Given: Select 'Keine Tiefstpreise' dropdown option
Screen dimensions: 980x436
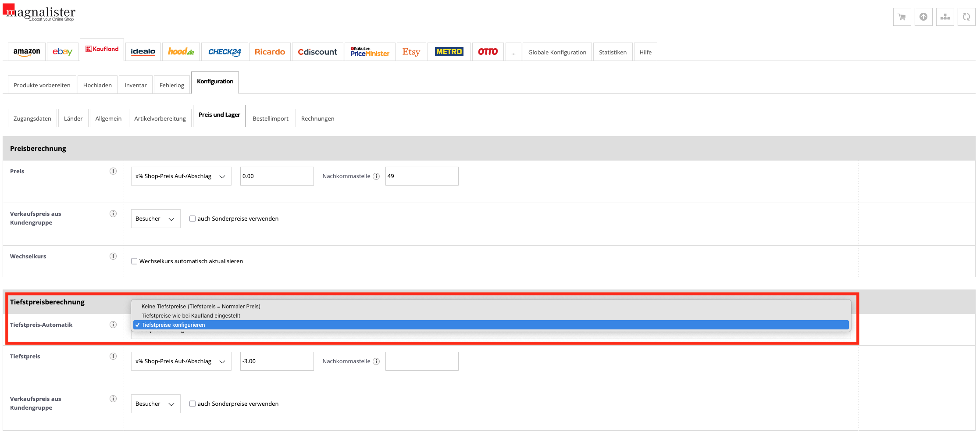Looking at the screenshot, I should [201, 307].
